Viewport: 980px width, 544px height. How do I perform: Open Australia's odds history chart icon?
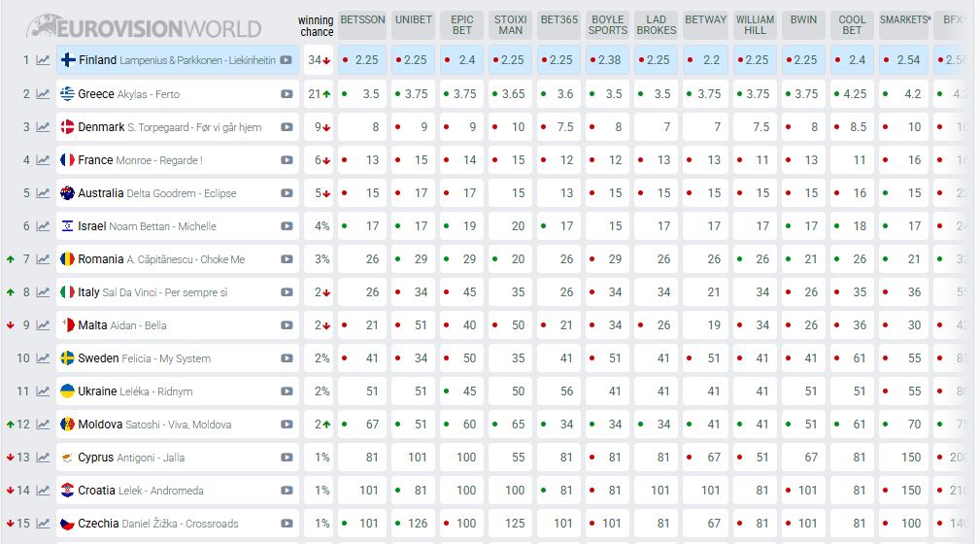43,193
